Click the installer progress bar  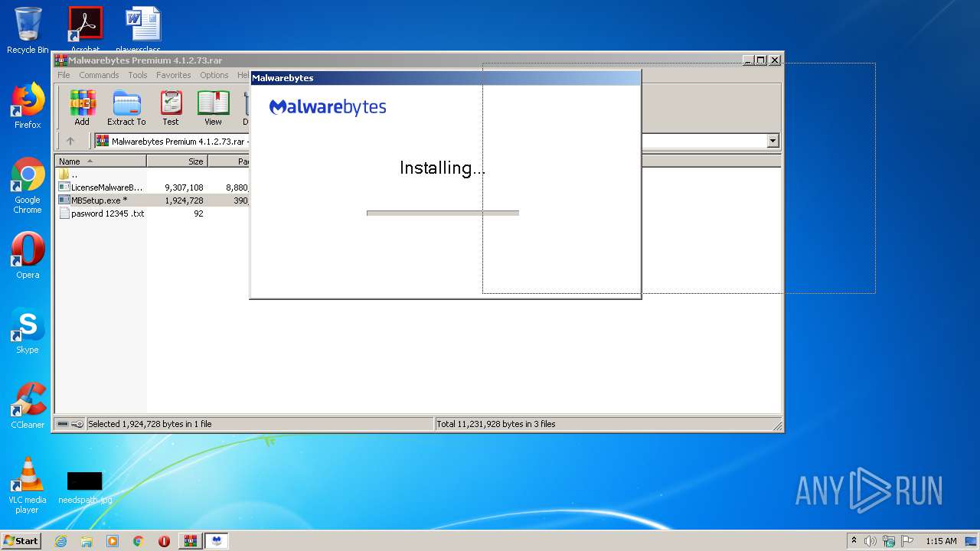(443, 213)
